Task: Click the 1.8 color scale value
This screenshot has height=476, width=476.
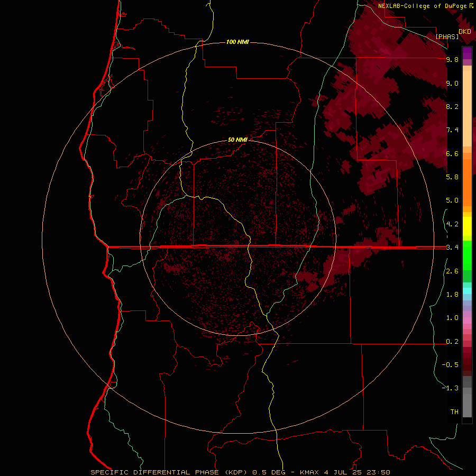Action: [x=452, y=295]
